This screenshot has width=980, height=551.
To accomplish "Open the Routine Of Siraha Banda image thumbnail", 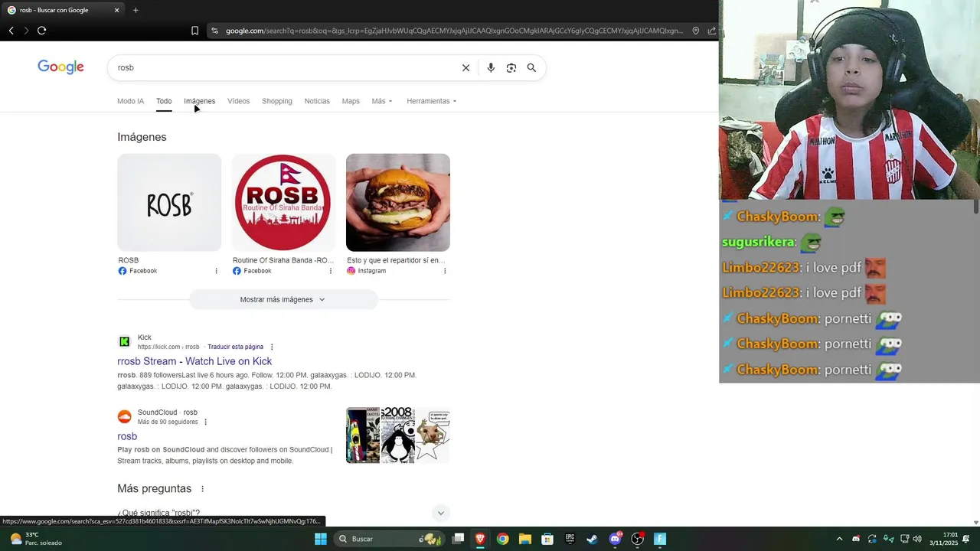I will (x=283, y=203).
